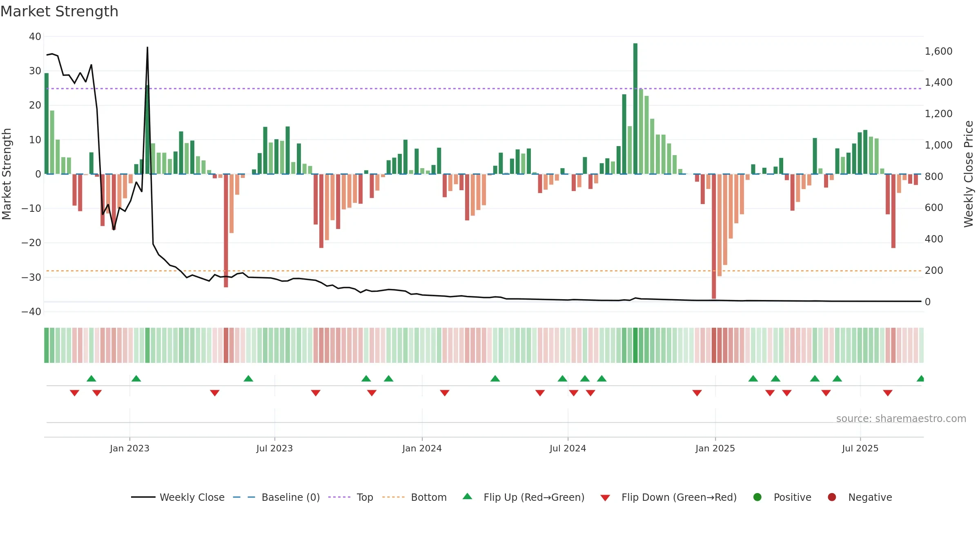Image resolution: width=980 pixels, height=551 pixels.
Task: Toggle the Positive legend entry
Action: click(x=782, y=497)
